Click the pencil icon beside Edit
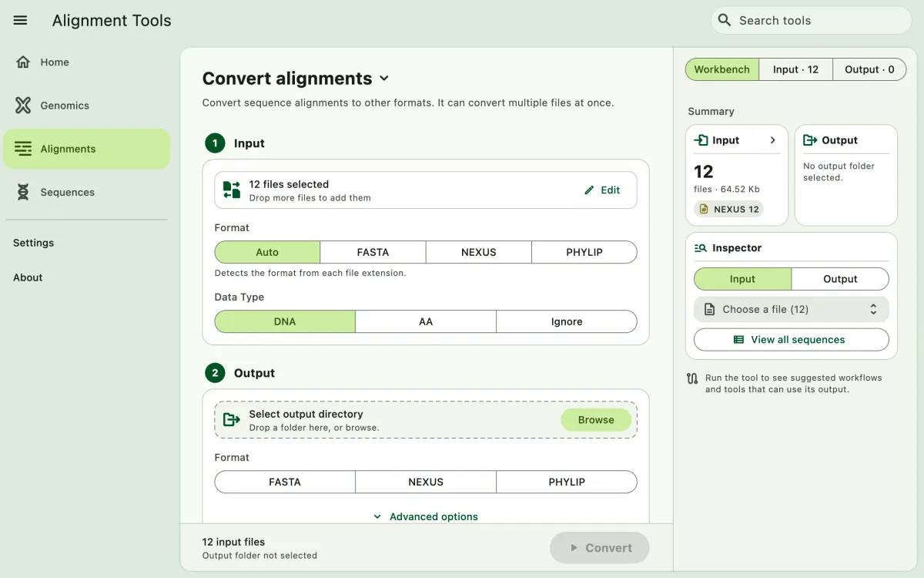This screenshot has height=578, width=924. pyautogui.click(x=589, y=190)
